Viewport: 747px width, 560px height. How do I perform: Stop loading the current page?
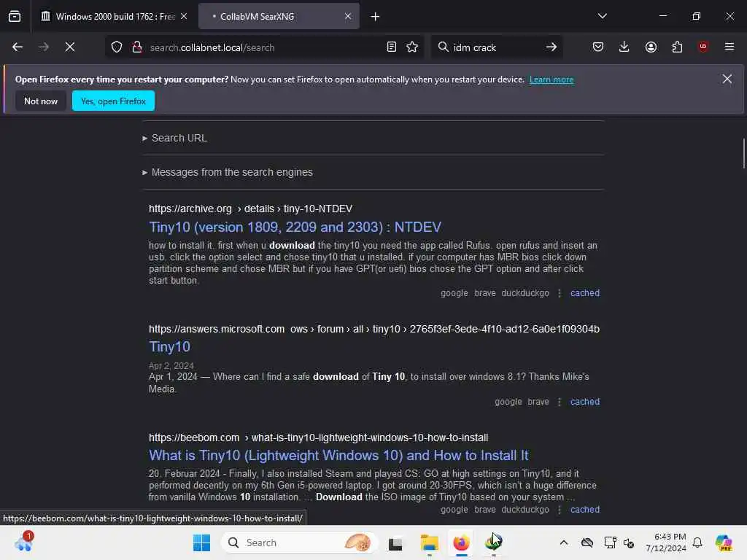[69, 47]
